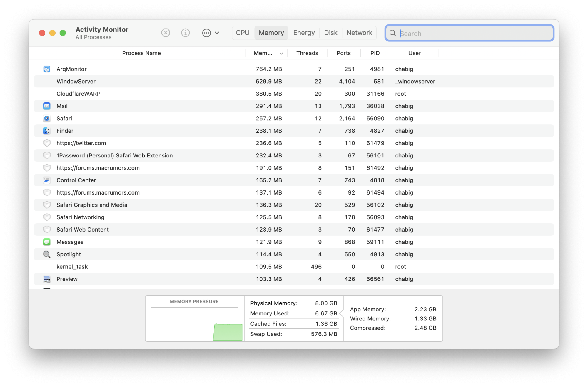This screenshot has height=387, width=588.
Task: Click the Safari compass icon in list
Action: pos(47,118)
